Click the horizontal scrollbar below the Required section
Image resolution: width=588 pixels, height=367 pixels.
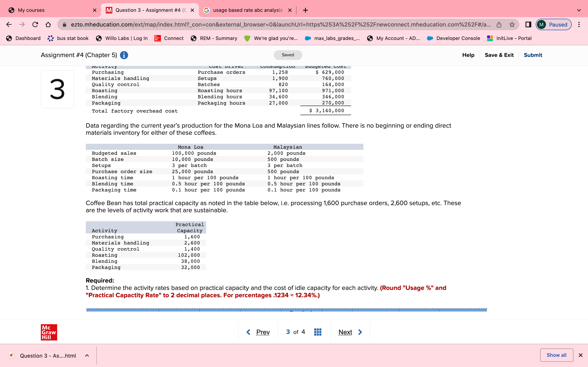pos(287,310)
